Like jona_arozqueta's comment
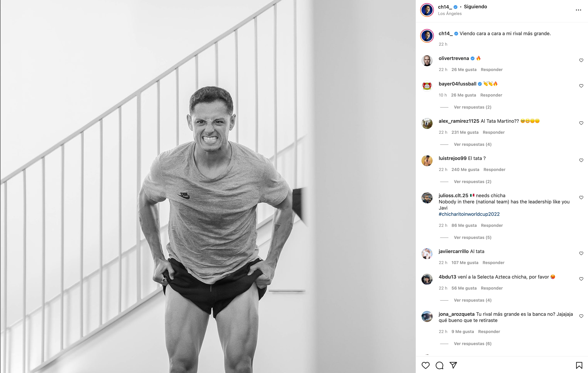588x373 pixels. (581, 316)
